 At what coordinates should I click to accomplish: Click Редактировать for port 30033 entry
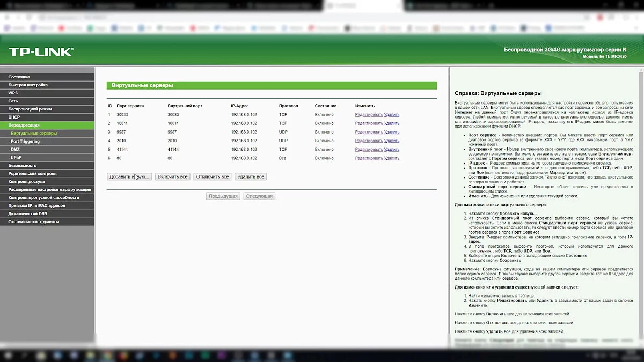[369, 115]
